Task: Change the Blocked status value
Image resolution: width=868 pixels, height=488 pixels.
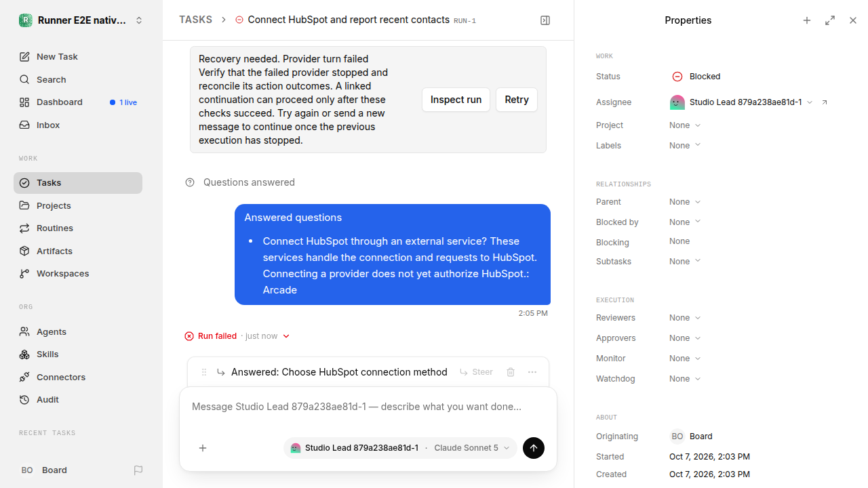Action: pos(696,77)
